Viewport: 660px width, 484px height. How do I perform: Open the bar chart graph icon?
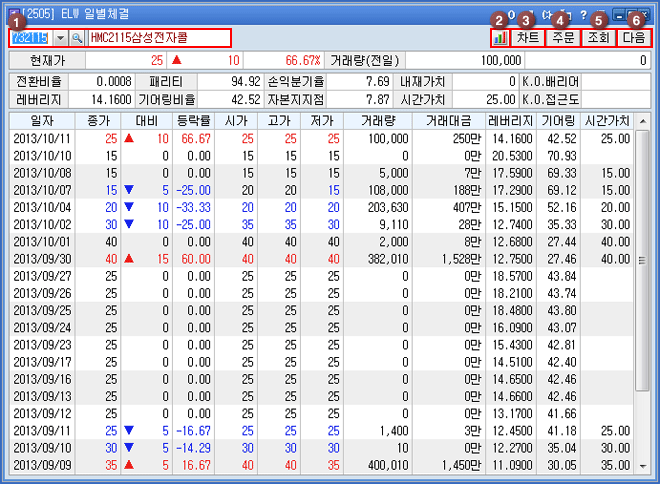499,38
